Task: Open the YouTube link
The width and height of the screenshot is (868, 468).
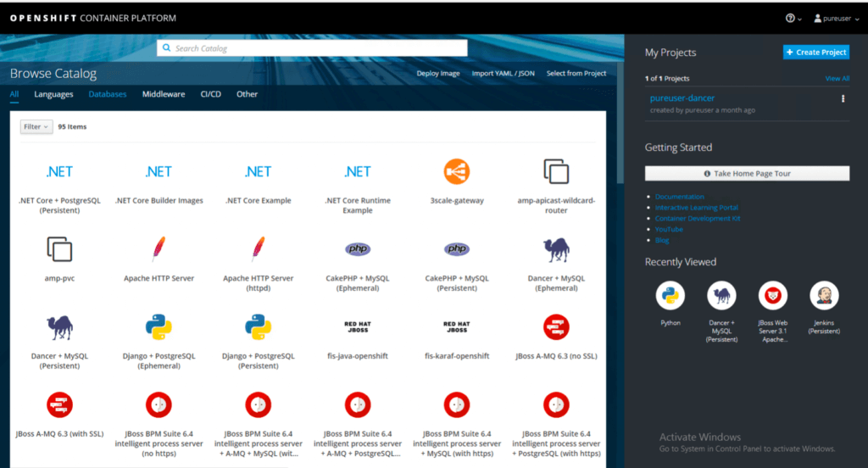Action: pyautogui.click(x=669, y=229)
